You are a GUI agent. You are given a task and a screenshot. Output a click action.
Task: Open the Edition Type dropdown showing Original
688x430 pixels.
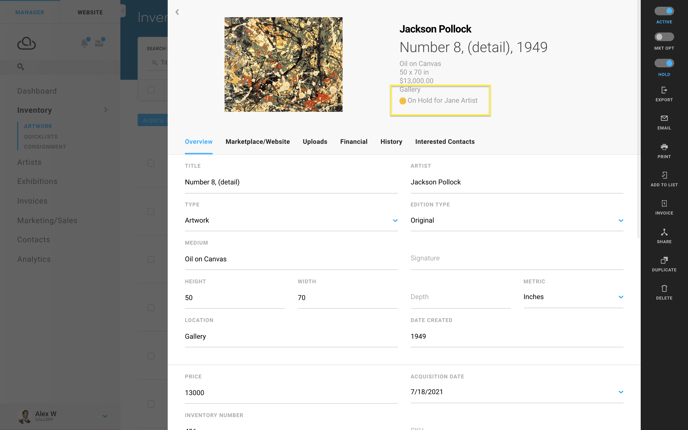pos(517,220)
